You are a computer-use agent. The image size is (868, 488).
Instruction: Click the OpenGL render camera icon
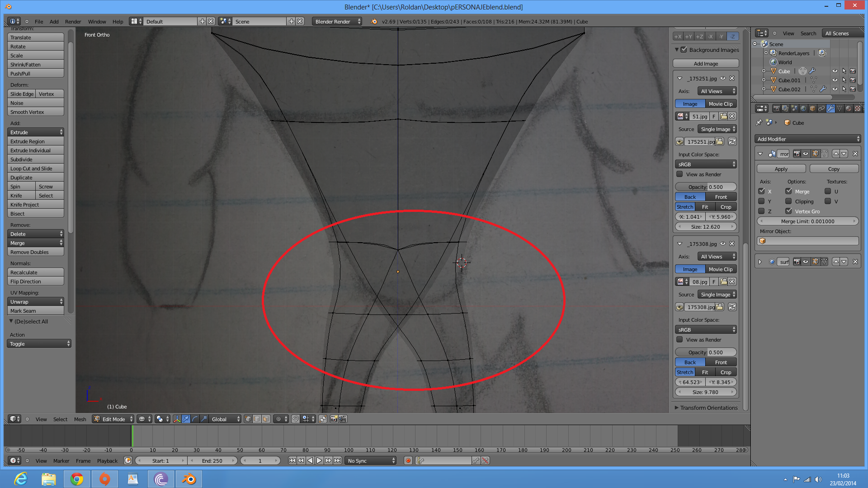click(x=334, y=419)
